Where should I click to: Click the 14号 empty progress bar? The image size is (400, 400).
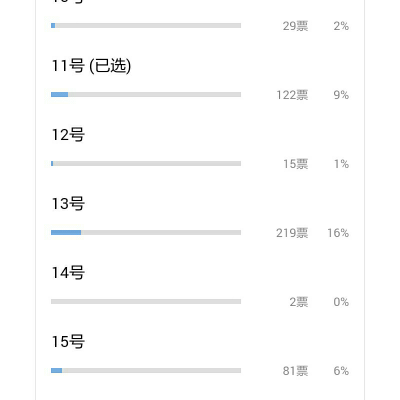tap(146, 302)
